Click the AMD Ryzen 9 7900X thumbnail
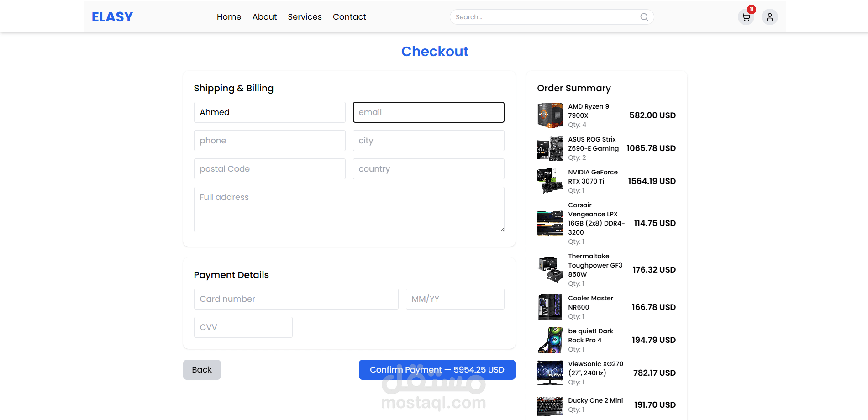868x420 pixels. click(550, 115)
